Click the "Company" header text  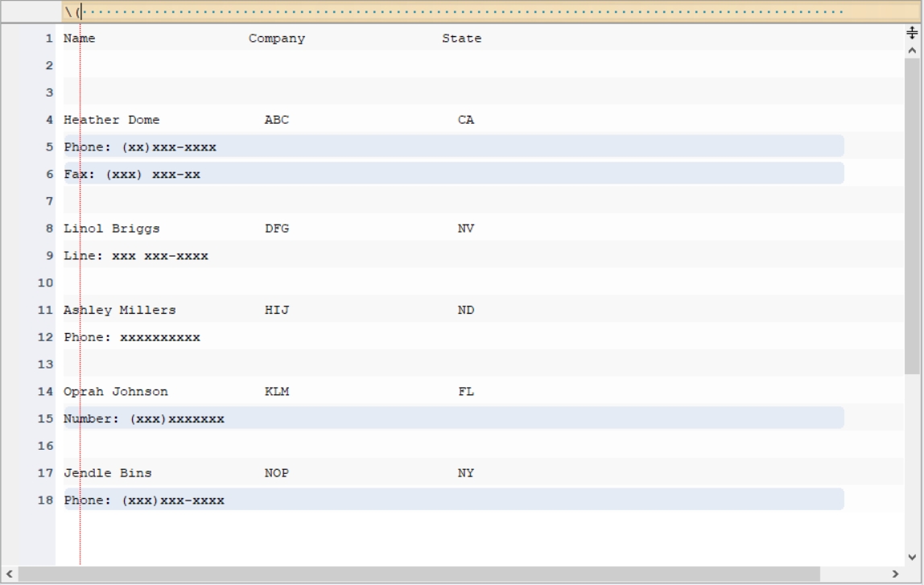coord(276,39)
